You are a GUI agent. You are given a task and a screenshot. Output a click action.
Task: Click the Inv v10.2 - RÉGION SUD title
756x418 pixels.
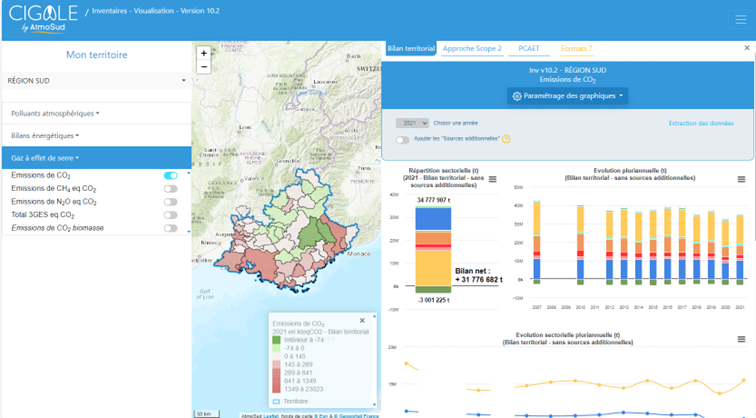click(567, 70)
